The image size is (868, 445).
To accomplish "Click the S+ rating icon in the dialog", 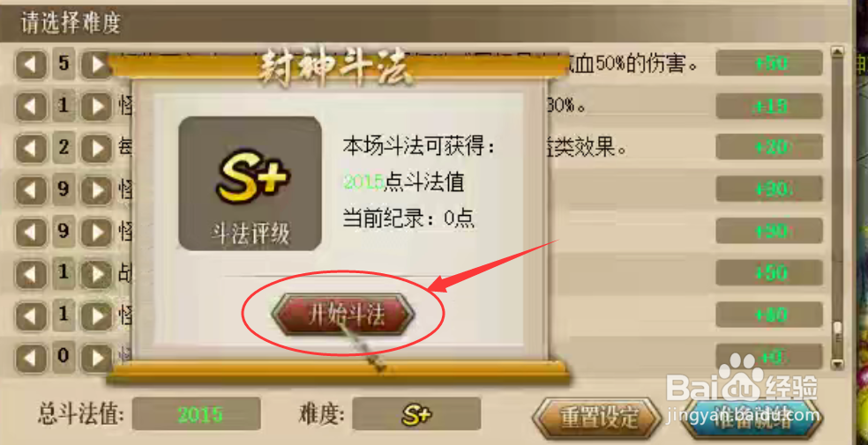I will (252, 177).
